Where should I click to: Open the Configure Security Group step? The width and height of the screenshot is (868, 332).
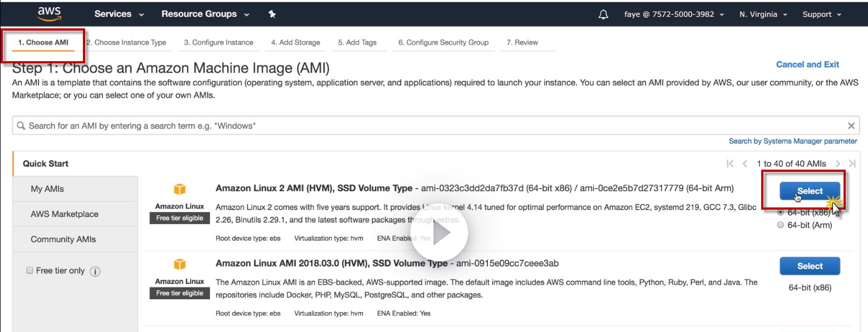[x=443, y=42]
